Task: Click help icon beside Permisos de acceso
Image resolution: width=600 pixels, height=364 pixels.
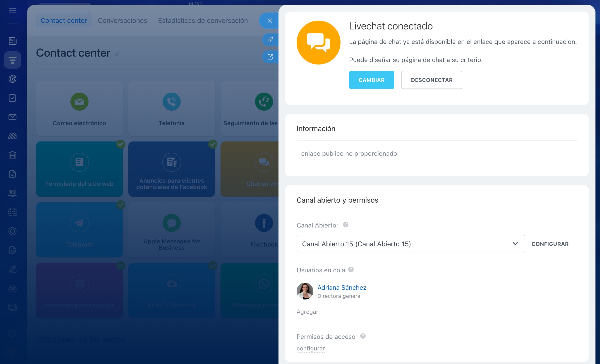Action: tap(362, 336)
